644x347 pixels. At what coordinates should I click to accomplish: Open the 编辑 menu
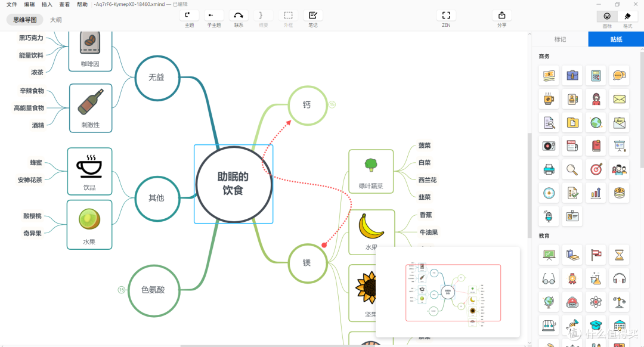click(29, 4)
